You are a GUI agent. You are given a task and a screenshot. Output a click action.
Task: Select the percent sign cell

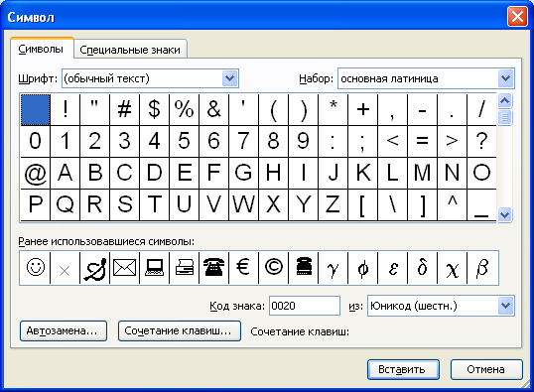tap(184, 110)
